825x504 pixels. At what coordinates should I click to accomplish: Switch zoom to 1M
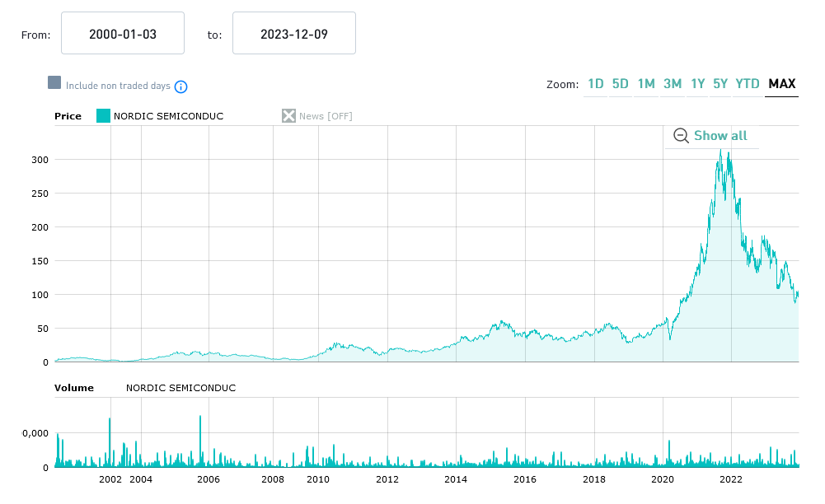[646, 84]
